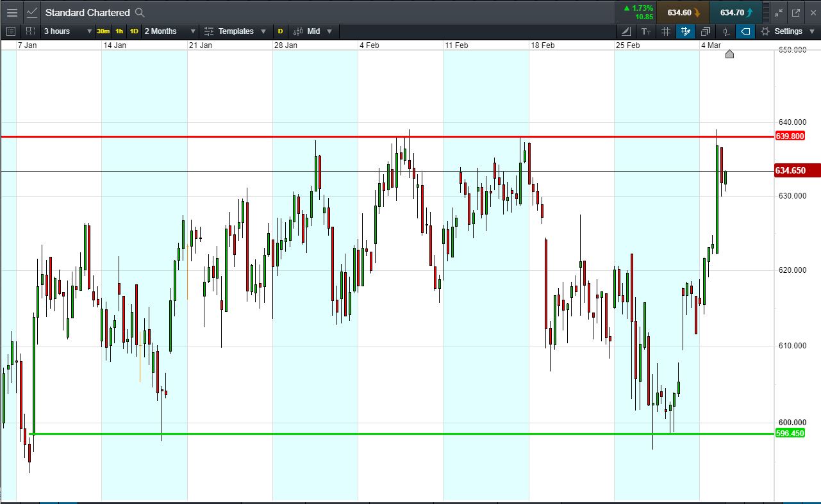Viewport: 821px width, 504px height.
Task: Open the 2 Months range dropdown
Action: pos(170,31)
